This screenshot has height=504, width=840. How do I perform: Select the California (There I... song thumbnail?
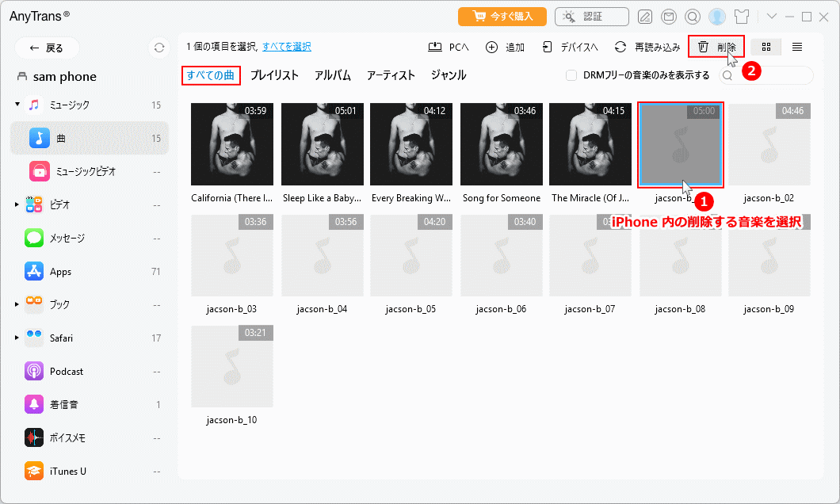(232, 144)
